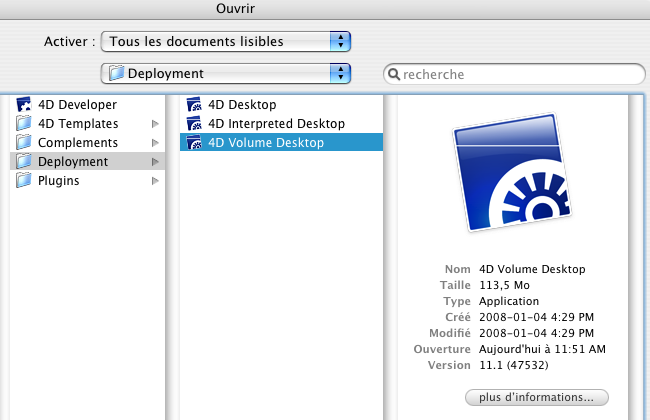Click the 4D Interpreted Desktop icon

194,124
